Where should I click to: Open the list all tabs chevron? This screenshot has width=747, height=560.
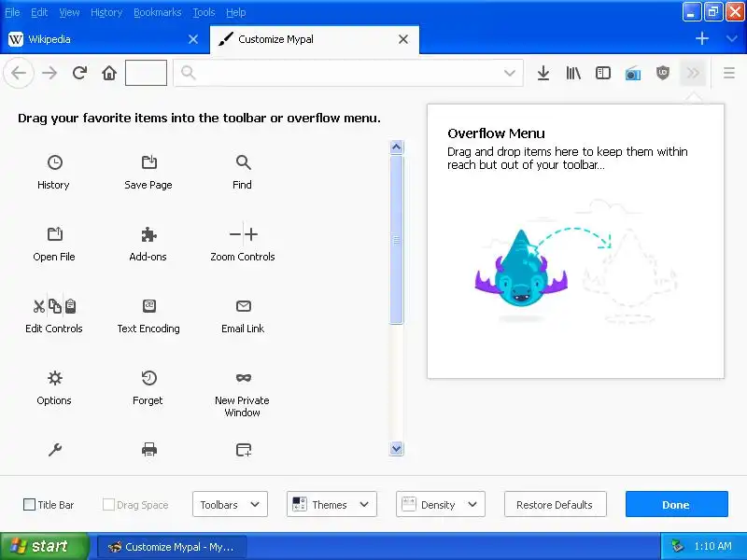click(732, 38)
